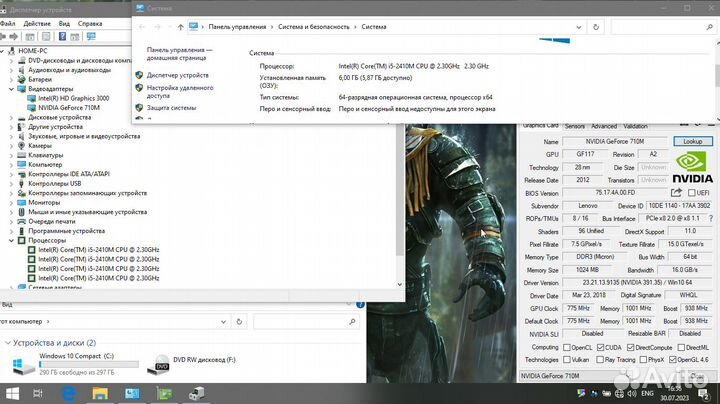Click the scan for hardware monitor icon in Device Manager
Image resolution: width=720 pixels, height=404 pixels.
click(91, 36)
